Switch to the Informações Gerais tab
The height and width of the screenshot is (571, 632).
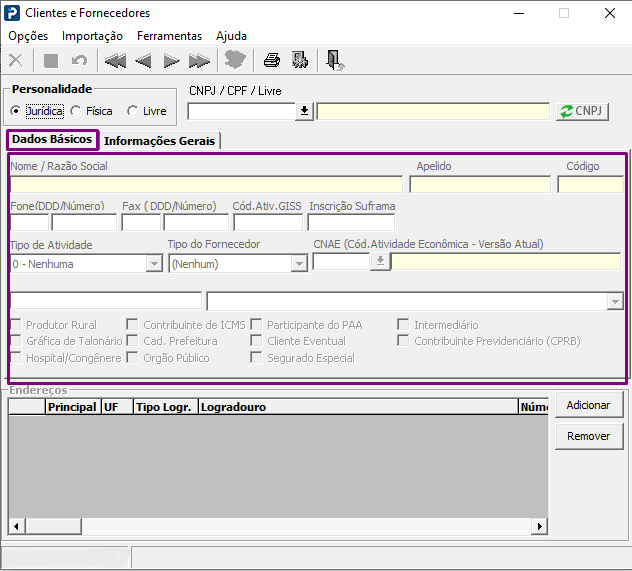159,141
